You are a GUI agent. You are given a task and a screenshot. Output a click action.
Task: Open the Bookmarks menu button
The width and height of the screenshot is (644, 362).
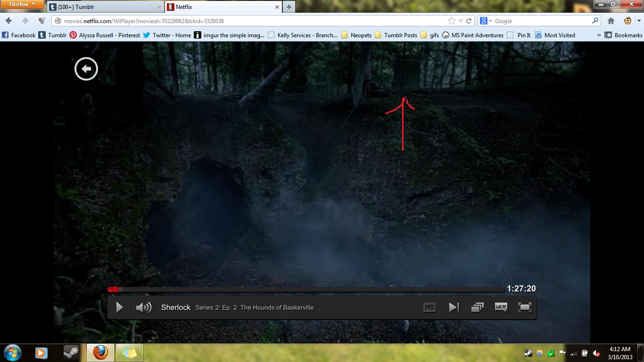(624, 35)
